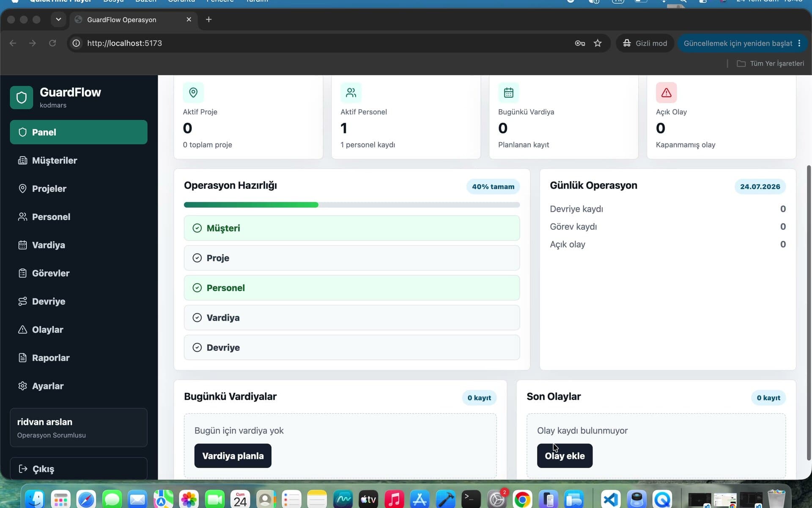Image resolution: width=812 pixels, height=508 pixels.
Task: Open Safari from the Dock
Action: (86, 500)
